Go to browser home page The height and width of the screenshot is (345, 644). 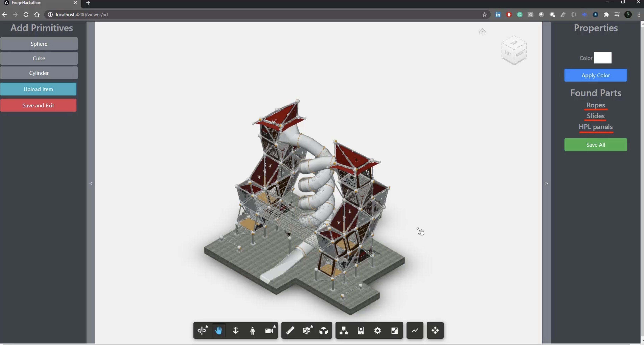(x=37, y=15)
